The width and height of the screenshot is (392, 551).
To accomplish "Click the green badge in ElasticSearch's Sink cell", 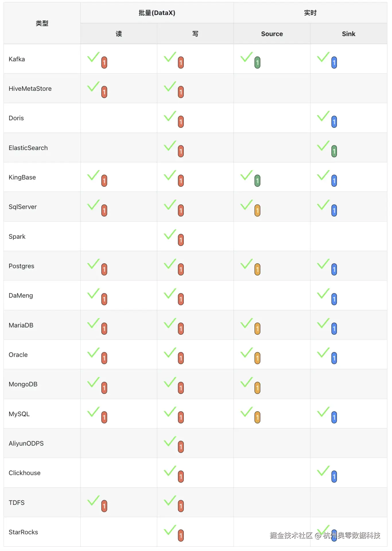I will (334, 151).
